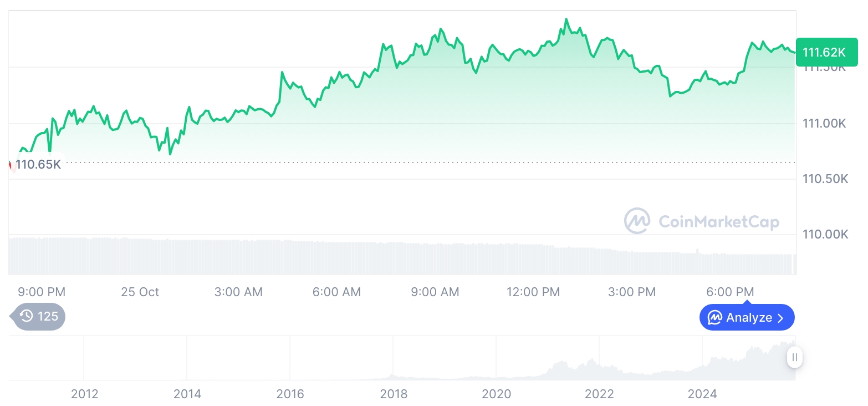Click the 110.00K price axis label
The image size is (868, 406).
click(x=825, y=235)
